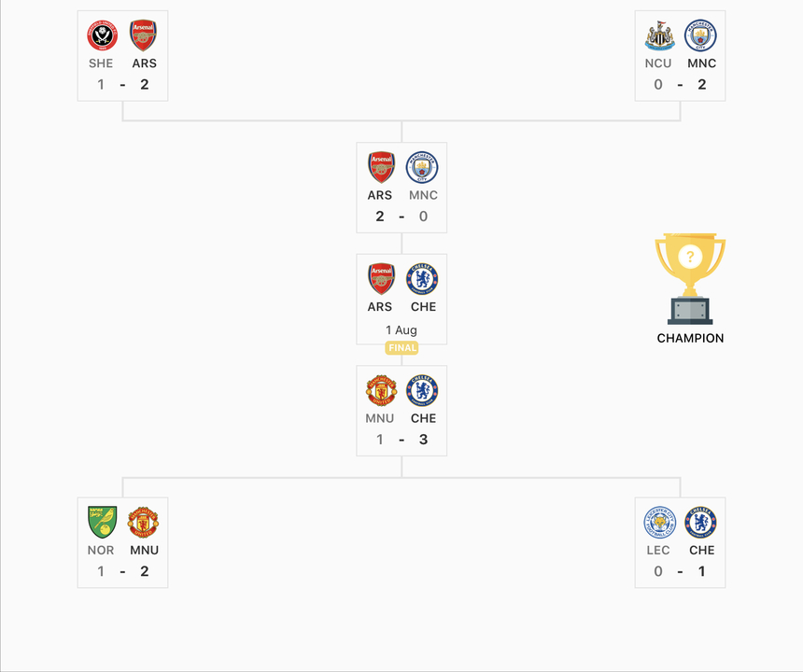Select the MNU vs CHE 1-3 score
This screenshot has width=803, height=672.
pyautogui.click(x=401, y=440)
